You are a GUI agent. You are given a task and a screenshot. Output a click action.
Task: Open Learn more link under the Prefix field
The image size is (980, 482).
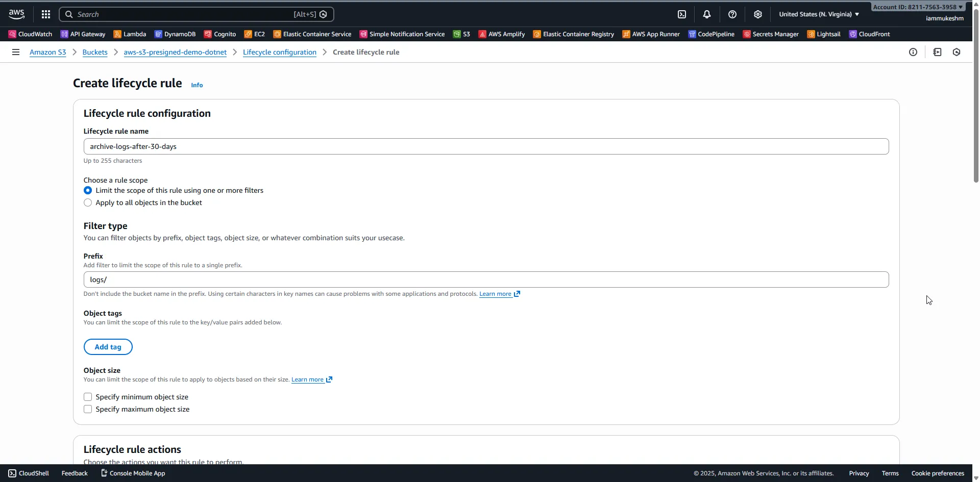point(496,294)
